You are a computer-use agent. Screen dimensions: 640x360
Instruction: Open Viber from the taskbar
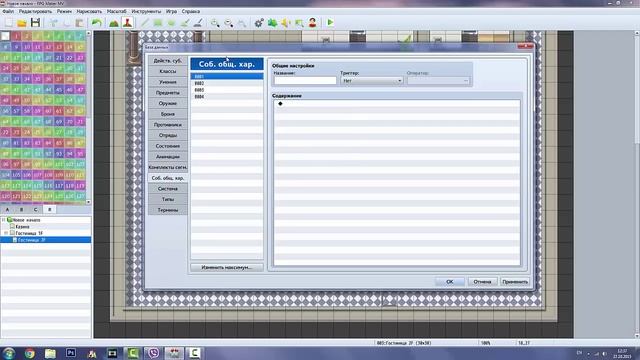(x=153, y=353)
